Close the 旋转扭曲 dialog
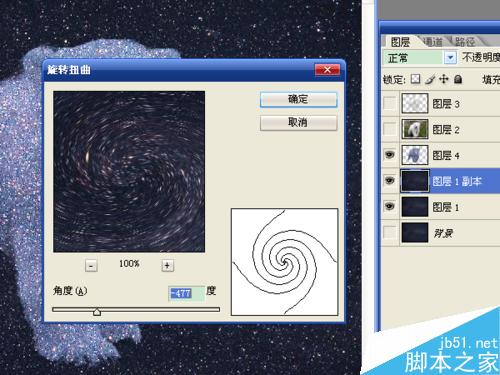 pyautogui.click(x=327, y=70)
